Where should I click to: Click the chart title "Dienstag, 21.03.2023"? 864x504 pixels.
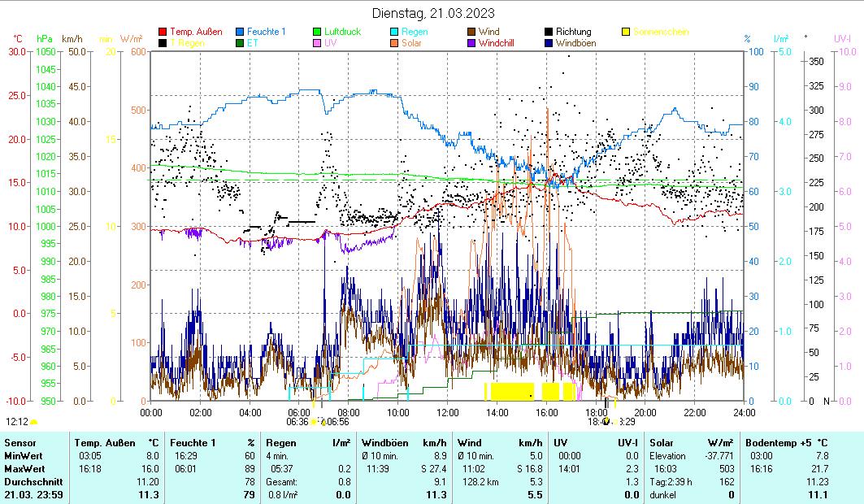[433, 13]
